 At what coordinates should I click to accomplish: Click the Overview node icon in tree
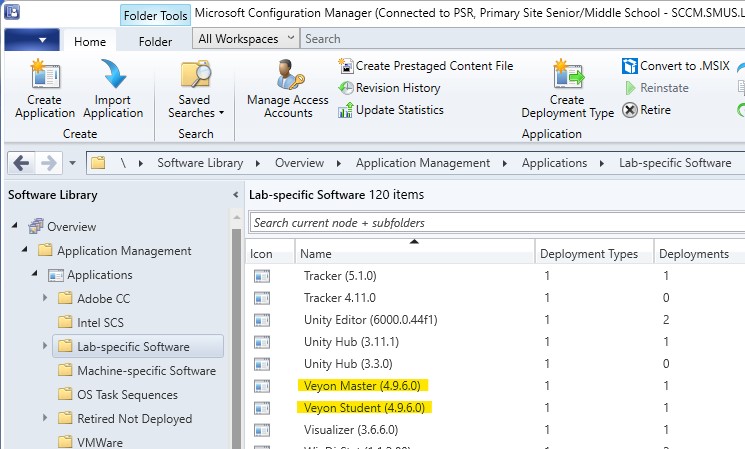(x=36, y=227)
